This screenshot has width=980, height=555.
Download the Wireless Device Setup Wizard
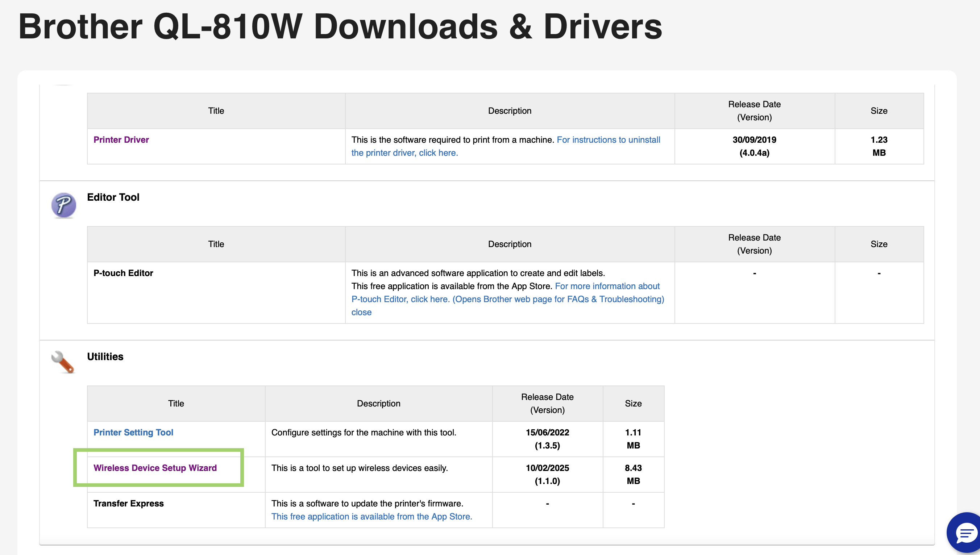[155, 468]
